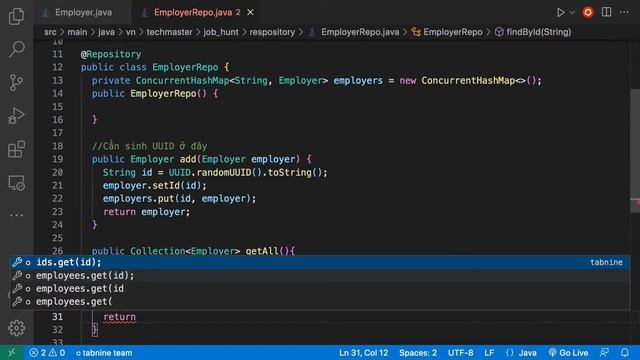The image size is (640, 360).
Task: Change encoding via UTF-8
Action: point(460,353)
